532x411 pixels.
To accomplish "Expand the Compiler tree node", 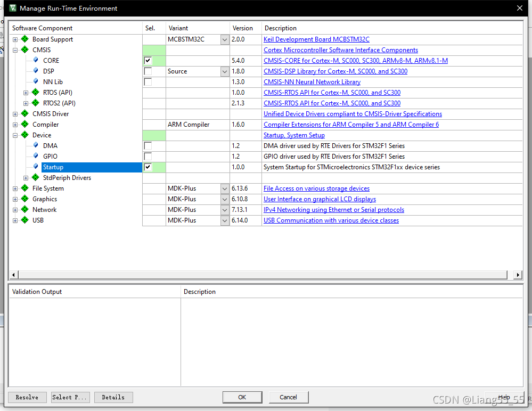I will point(15,125).
